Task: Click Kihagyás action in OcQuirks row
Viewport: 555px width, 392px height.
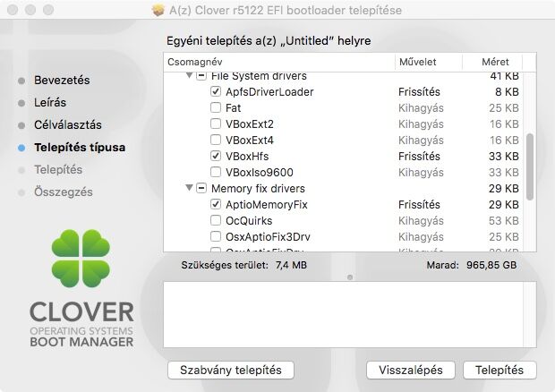Action: [421, 221]
